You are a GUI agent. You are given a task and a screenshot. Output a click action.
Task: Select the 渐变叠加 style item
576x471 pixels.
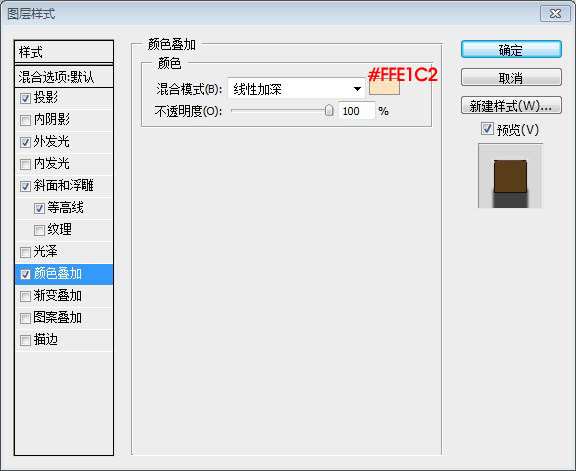tap(64, 296)
